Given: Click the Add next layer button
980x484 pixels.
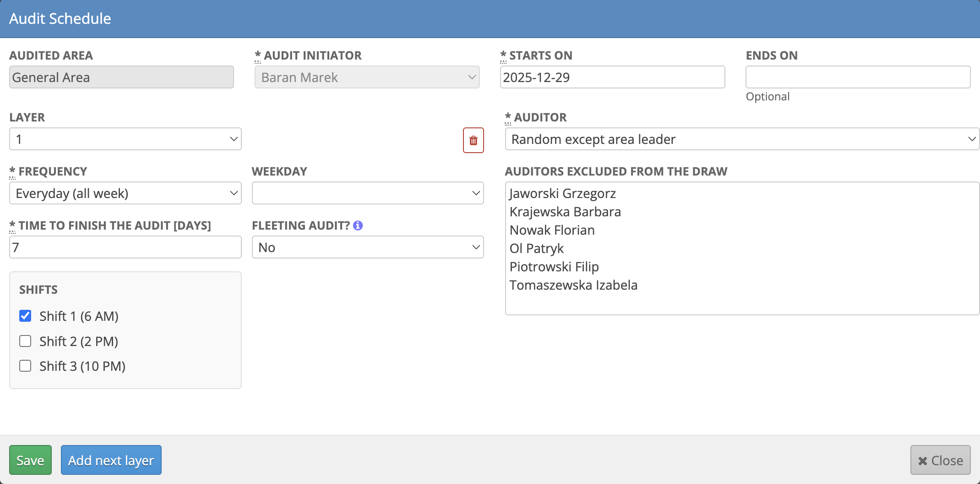Looking at the screenshot, I should point(111,460).
